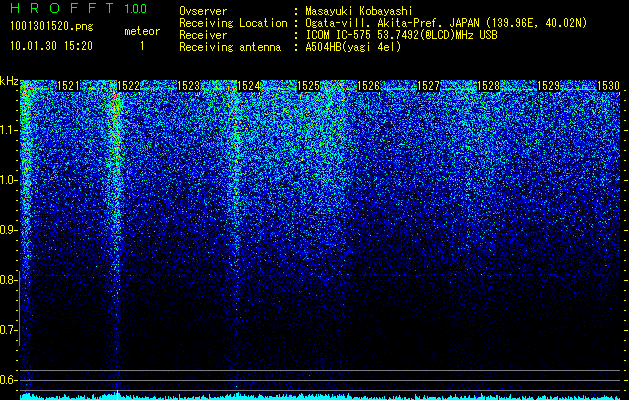The height and width of the screenshot is (400, 629).
Task: Select the file name 1001301520.png
Action: coord(52,27)
